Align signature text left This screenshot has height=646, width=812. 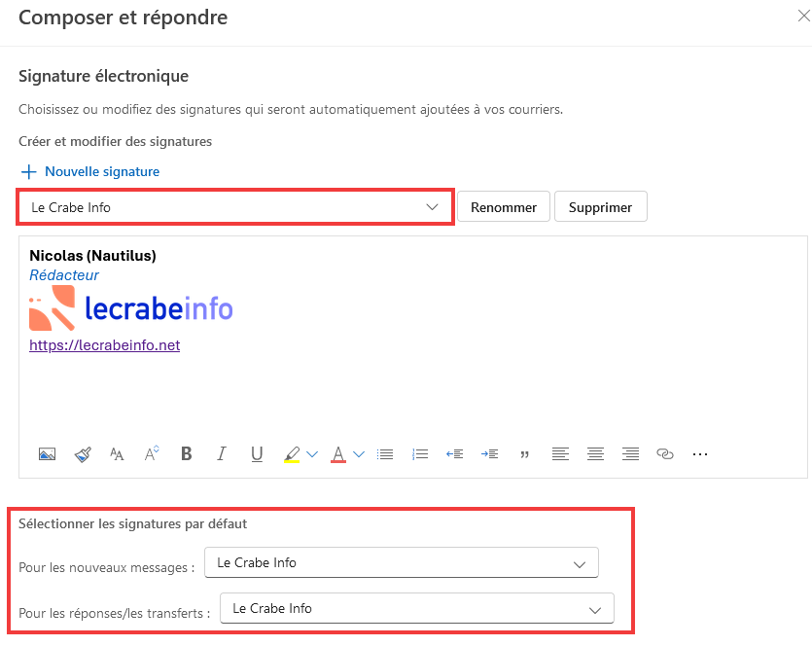click(560, 454)
